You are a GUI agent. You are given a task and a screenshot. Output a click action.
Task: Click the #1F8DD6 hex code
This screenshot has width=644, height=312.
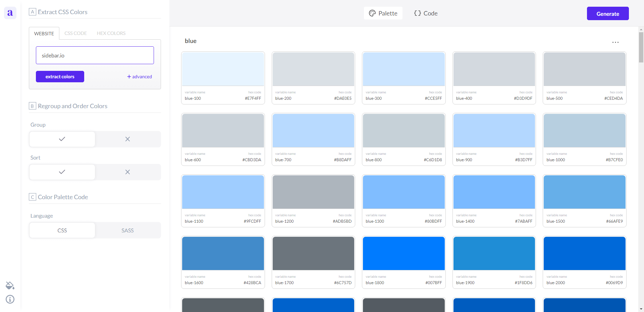point(524,283)
